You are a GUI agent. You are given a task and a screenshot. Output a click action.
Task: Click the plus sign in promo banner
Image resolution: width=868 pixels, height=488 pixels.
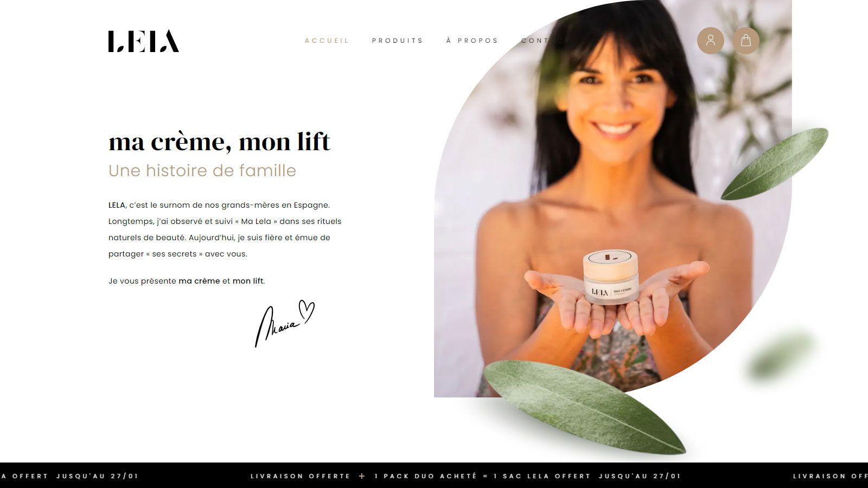(362, 476)
